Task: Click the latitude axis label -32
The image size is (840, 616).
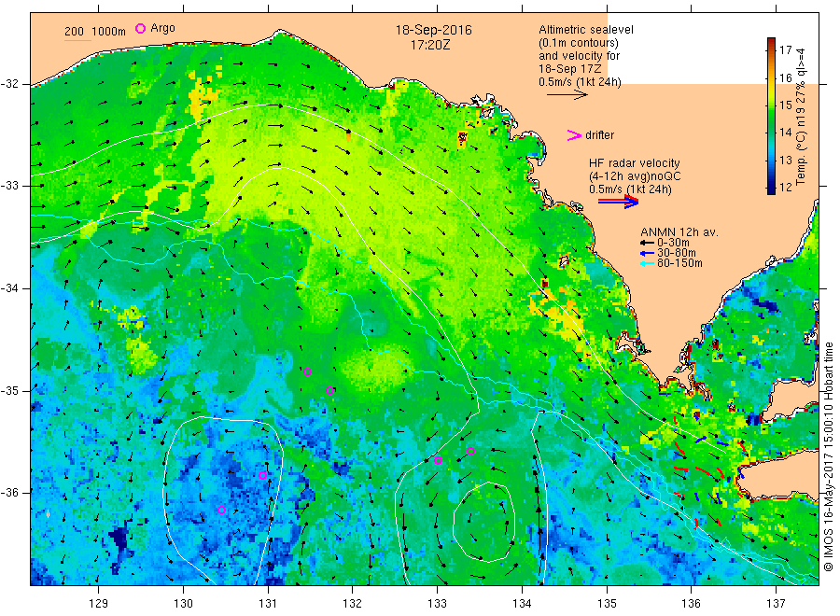Action: tap(10, 84)
